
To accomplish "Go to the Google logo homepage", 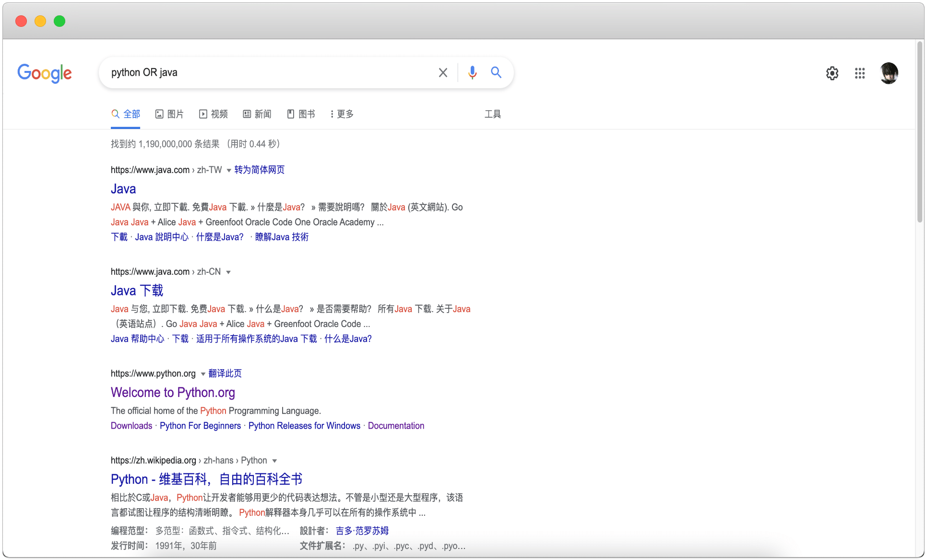I will click(45, 73).
